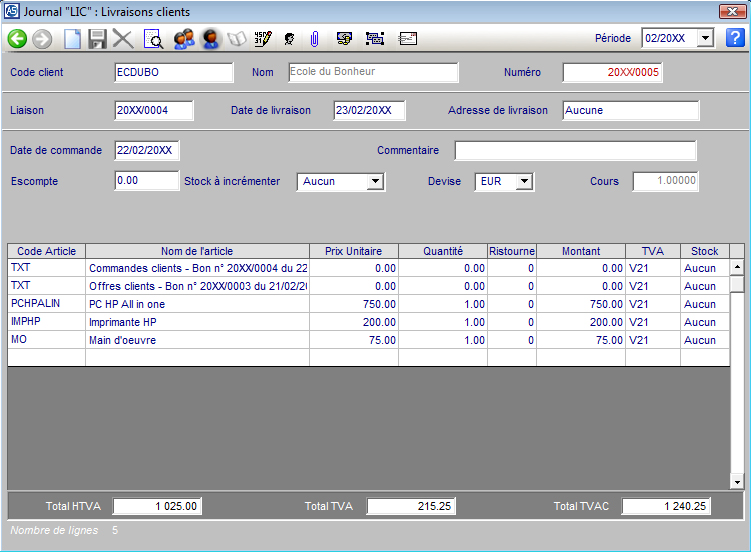The width and height of the screenshot is (751, 552).
Task: Expand the Stock à incrémenter dropdown
Action: tap(375, 182)
